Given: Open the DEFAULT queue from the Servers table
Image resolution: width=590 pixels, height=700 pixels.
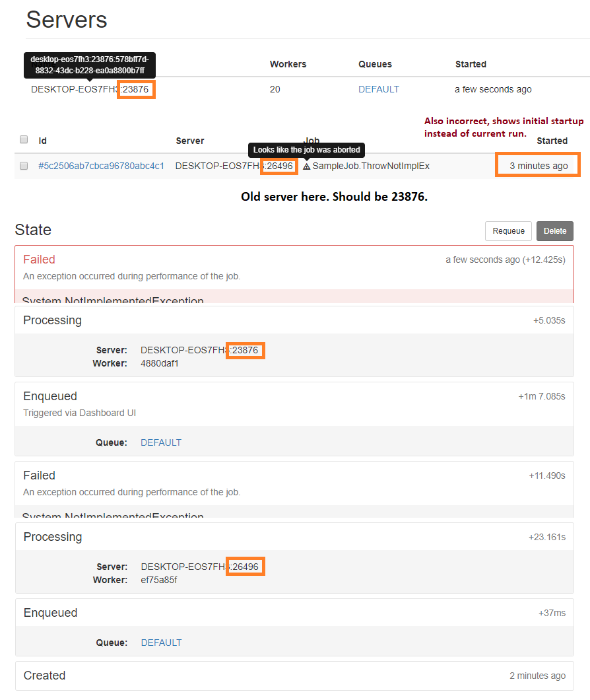Looking at the screenshot, I should click(378, 88).
